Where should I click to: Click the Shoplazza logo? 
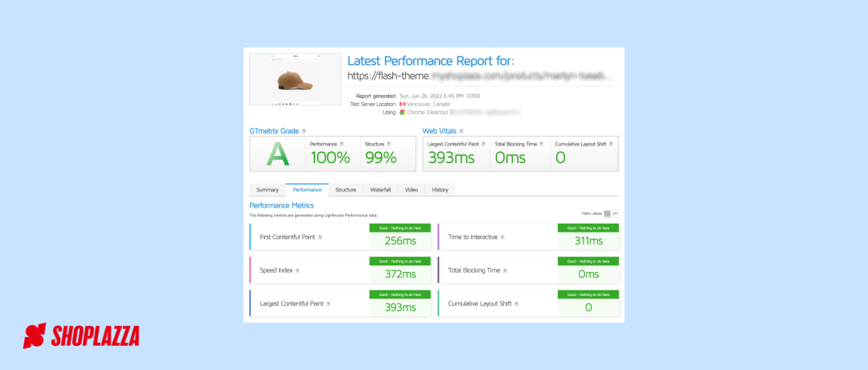(x=81, y=335)
